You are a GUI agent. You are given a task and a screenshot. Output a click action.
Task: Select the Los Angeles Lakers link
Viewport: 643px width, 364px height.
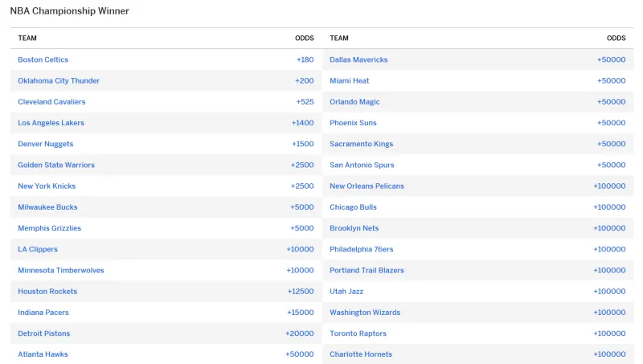(51, 123)
